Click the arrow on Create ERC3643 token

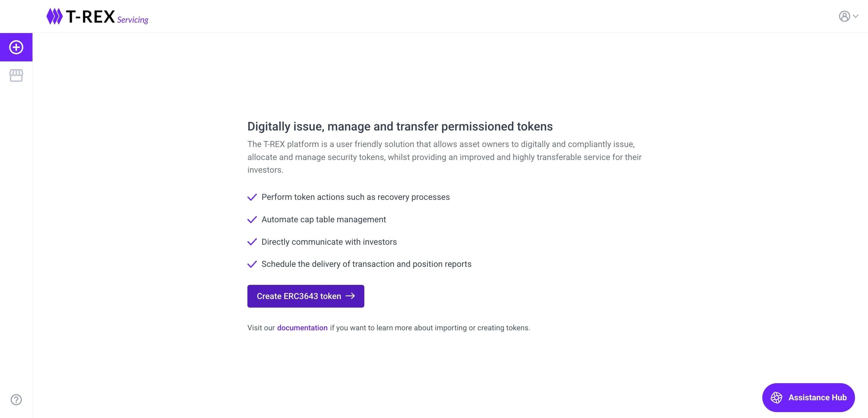(350, 296)
